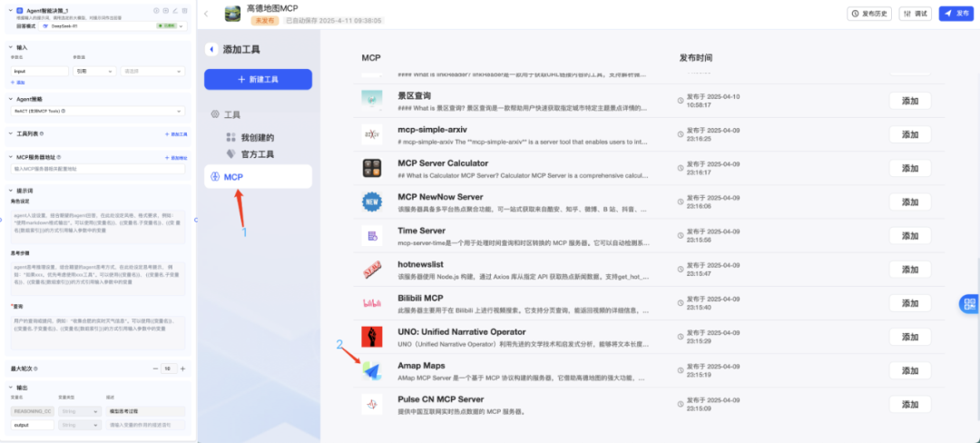Click the mcp-simple-arxiv logo icon
Screen dimensions: 980x443
372,134
